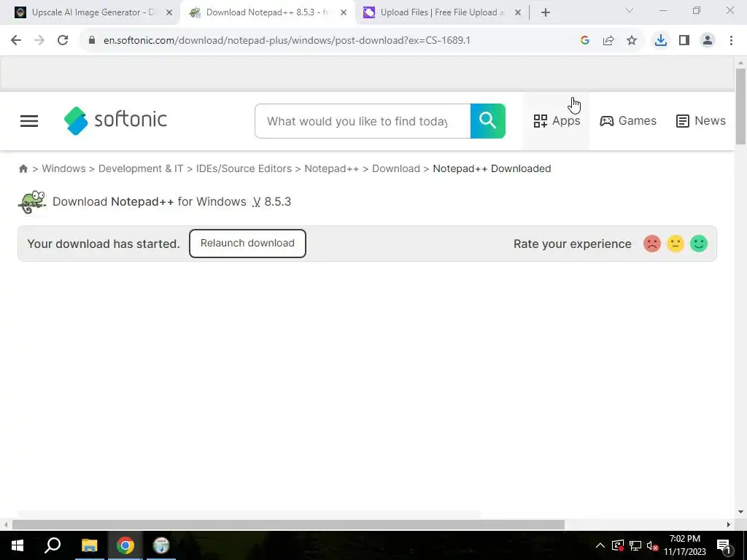Click the Google icon in address bar

click(585, 41)
